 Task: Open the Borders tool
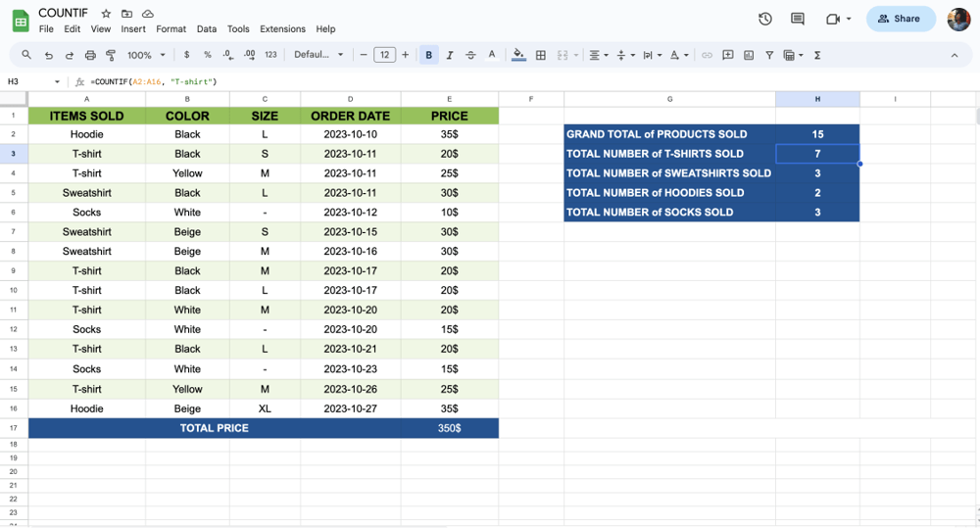tap(540, 56)
